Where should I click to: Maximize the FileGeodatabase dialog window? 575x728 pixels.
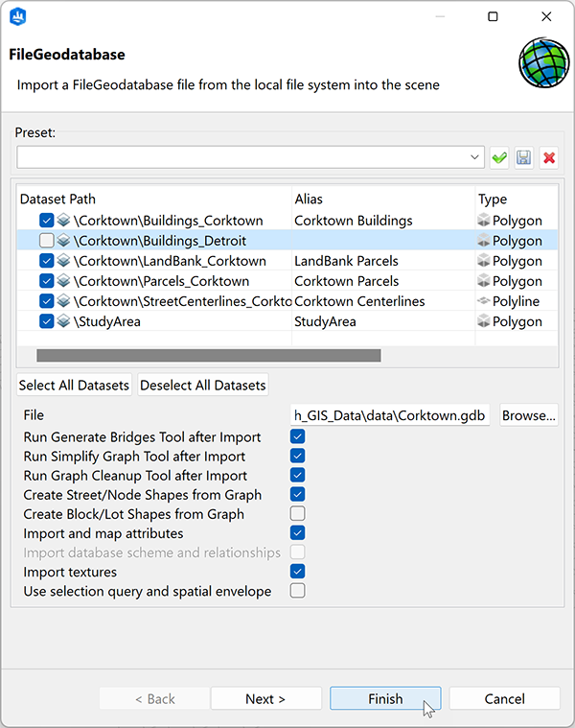click(493, 16)
